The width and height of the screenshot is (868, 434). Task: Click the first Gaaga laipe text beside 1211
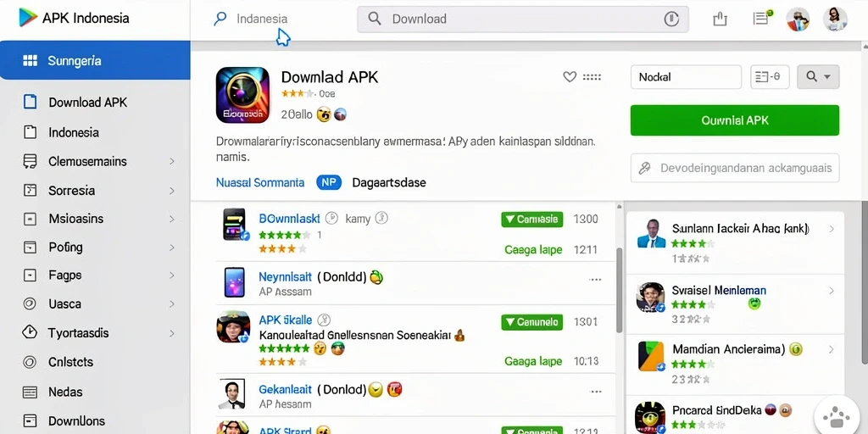point(533,250)
